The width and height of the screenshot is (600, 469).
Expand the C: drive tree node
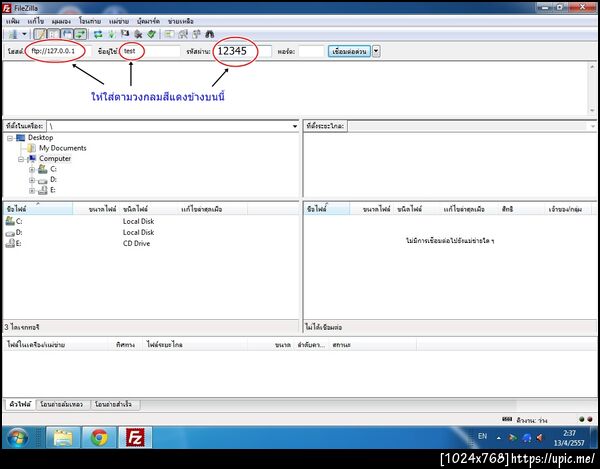(x=32, y=169)
